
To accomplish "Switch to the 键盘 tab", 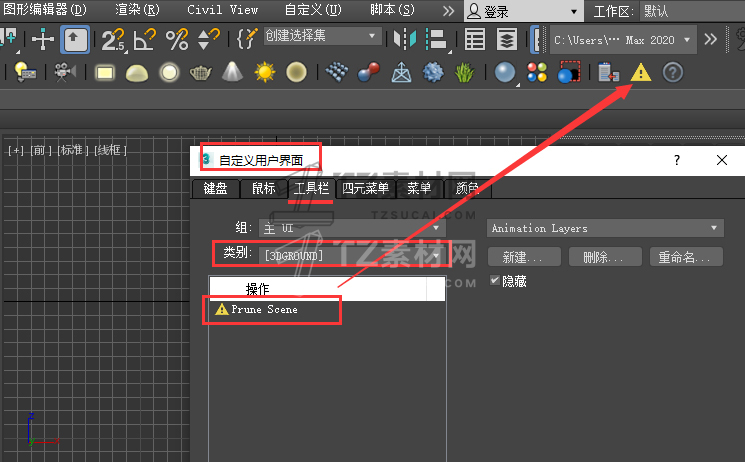I will (x=215, y=189).
